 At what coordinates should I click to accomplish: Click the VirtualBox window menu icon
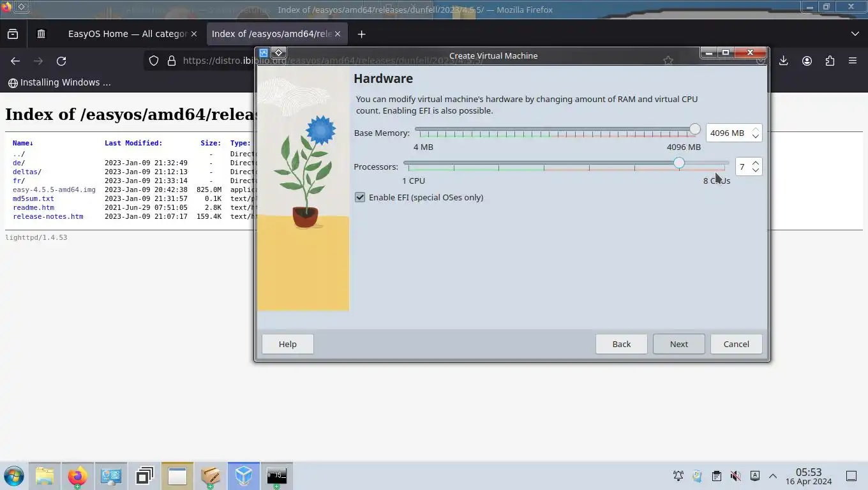264,53
